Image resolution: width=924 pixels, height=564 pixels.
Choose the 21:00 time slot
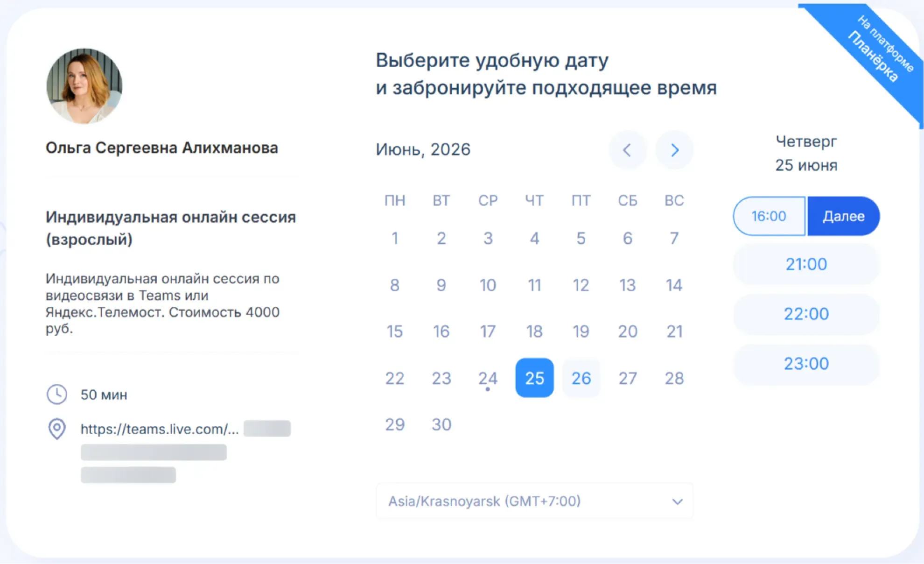[806, 264]
